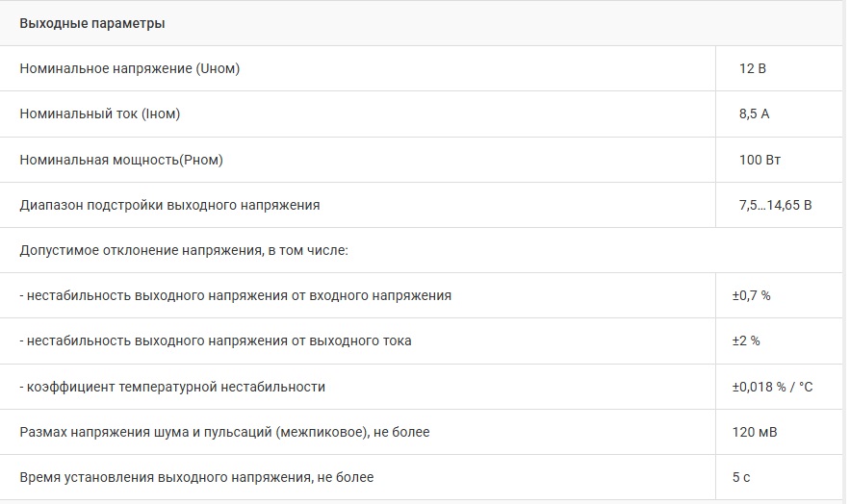Click the "5 с" settling time value
The height and width of the screenshot is (504, 850).
point(739,477)
